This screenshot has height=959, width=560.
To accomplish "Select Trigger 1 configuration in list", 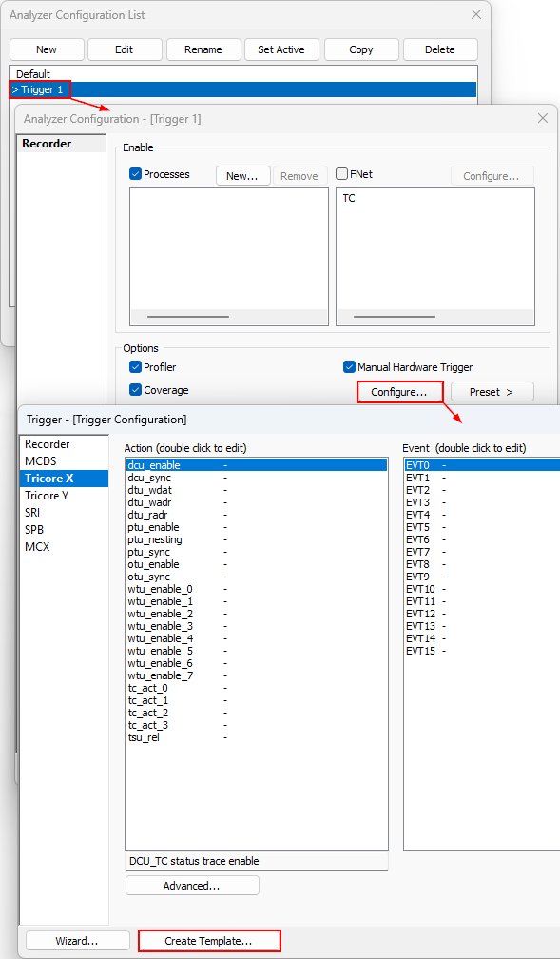I will (x=242, y=89).
